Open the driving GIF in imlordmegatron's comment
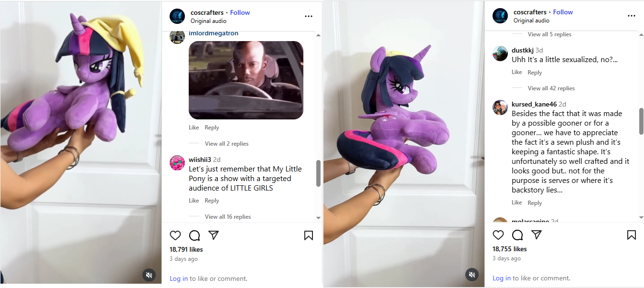This screenshot has height=288, width=644. point(246,80)
